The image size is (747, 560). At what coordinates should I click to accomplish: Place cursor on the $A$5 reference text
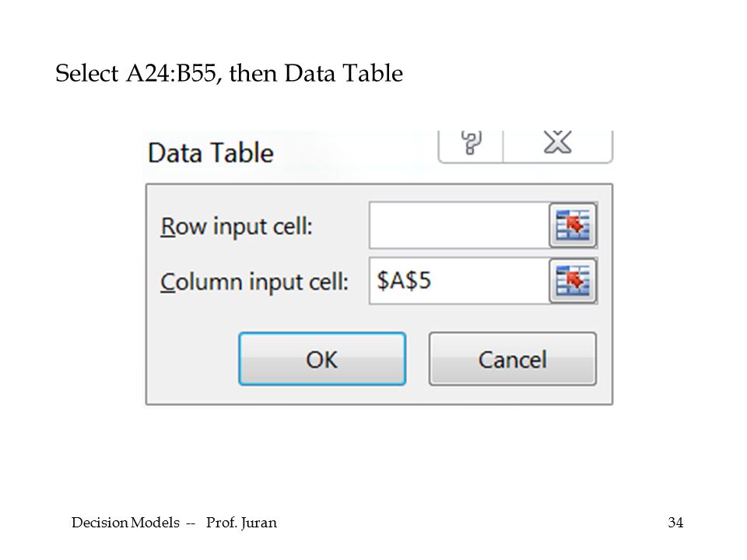coord(404,281)
